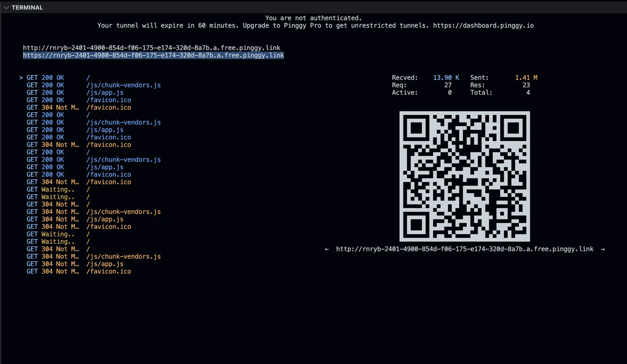
Task: Click the total value 4
Action: coord(528,93)
